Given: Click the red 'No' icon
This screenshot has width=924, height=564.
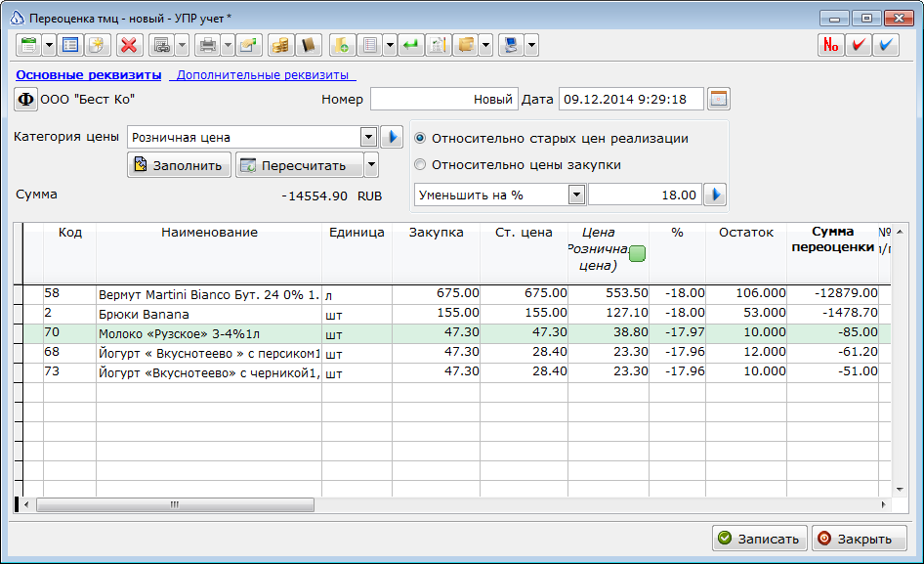Looking at the screenshot, I should 831,45.
